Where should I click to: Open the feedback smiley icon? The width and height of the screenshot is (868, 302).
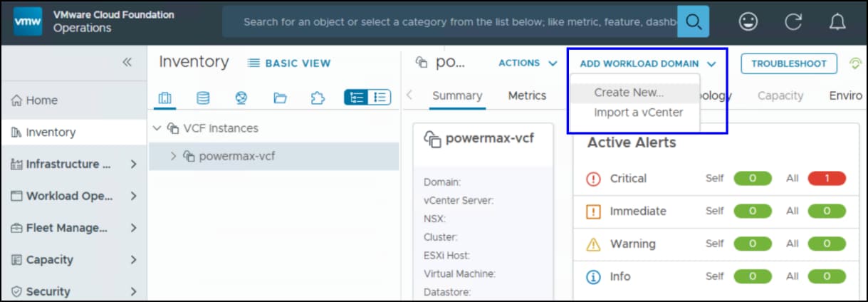(748, 22)
